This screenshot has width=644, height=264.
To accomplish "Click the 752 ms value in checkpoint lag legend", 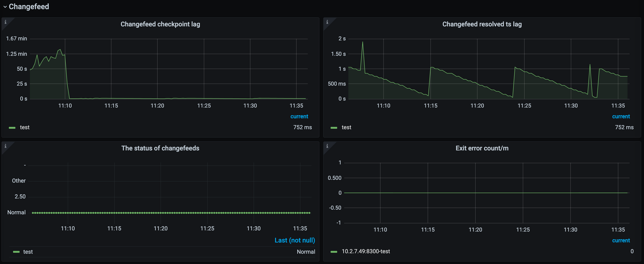I will click(x=302, y=127).
